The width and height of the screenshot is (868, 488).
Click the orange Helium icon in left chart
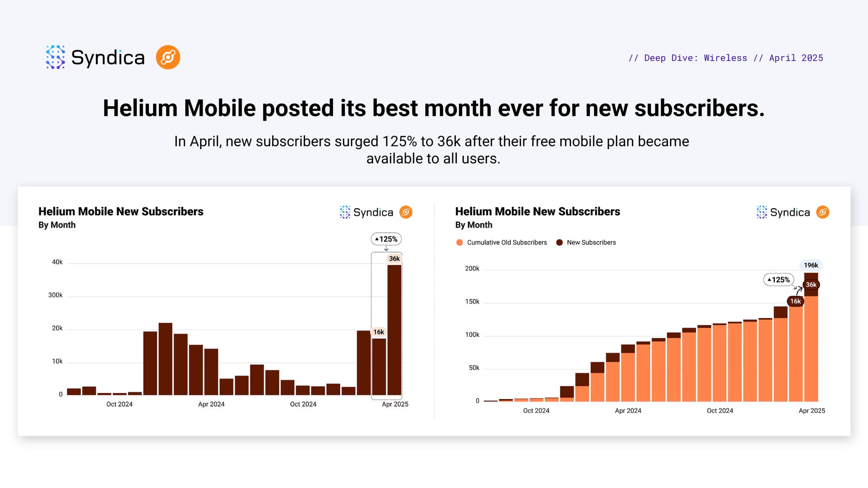[x=406, y=212]
